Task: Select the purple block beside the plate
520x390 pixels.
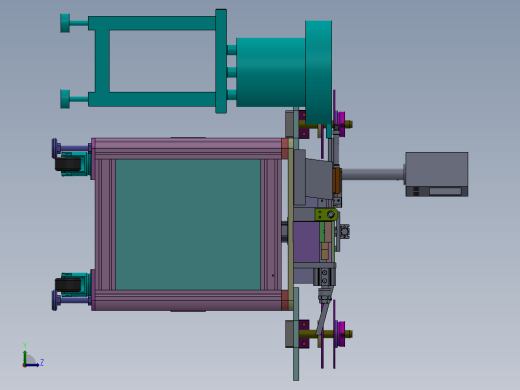Action: 306,242
